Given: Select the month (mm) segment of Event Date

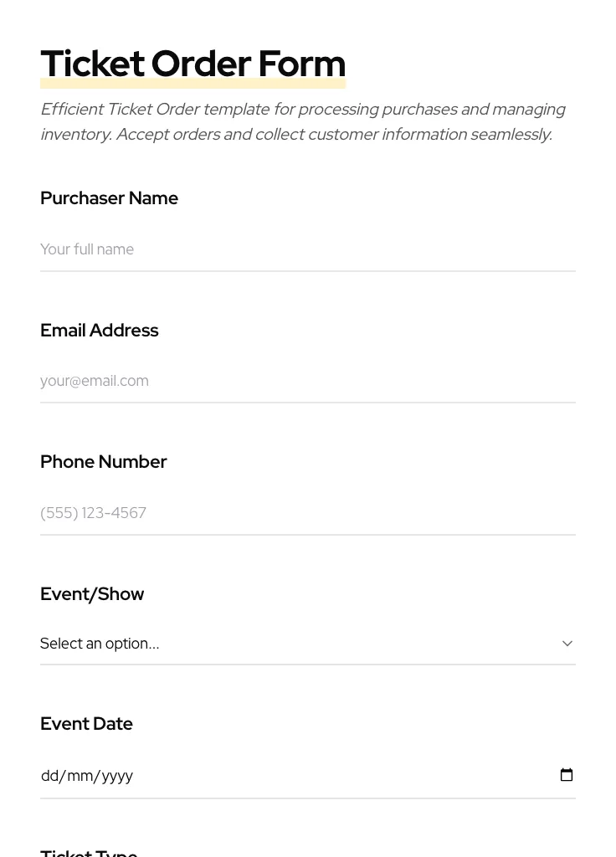Looking at the screenshot, I should (80, 776).
